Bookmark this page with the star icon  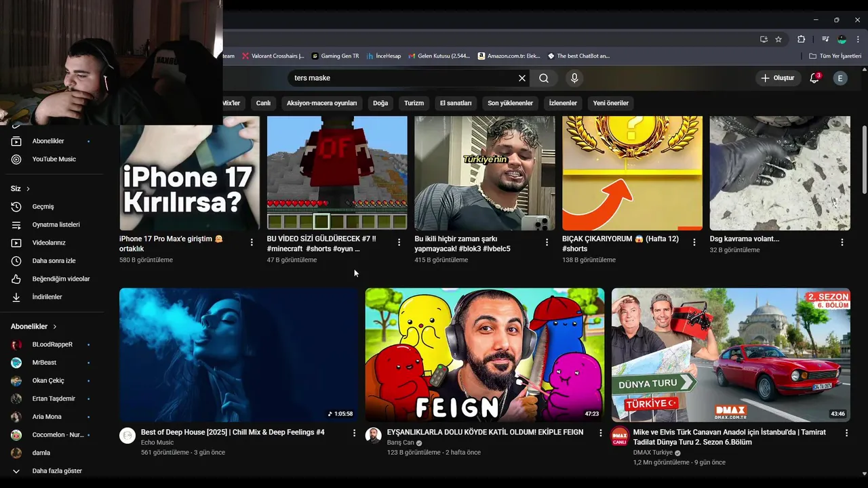click(778, 39)
